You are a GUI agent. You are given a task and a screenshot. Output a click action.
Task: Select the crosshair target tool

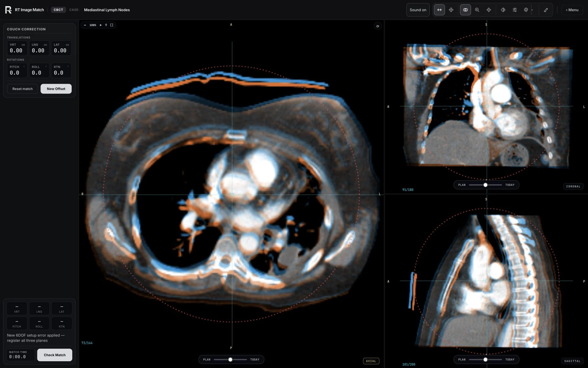tap(489, 10)
